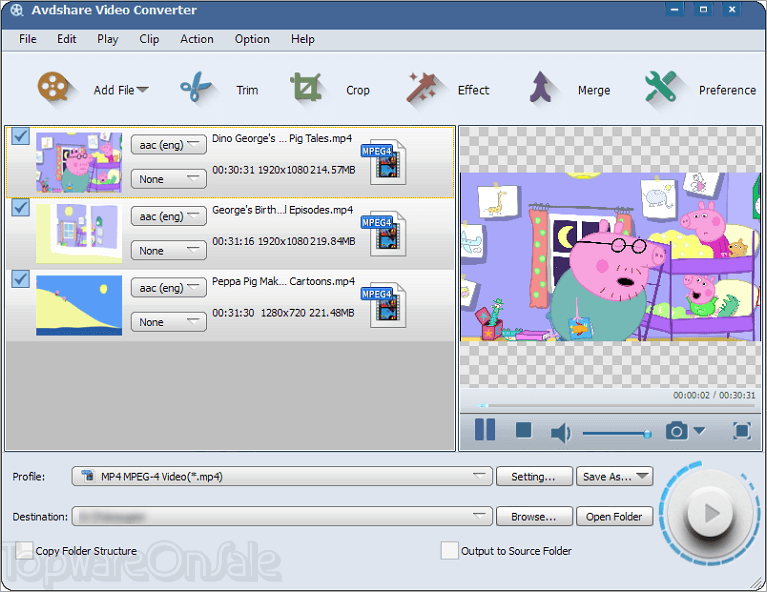Click file name Dino George's ... Pig Tales.mp4

click(x=282, y=138)
